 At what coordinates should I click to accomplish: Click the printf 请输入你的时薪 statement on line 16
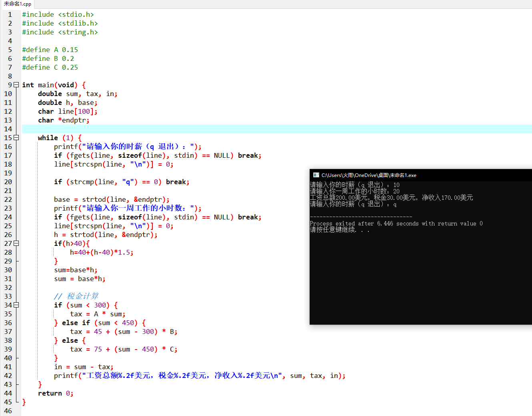tap(128, 147)
